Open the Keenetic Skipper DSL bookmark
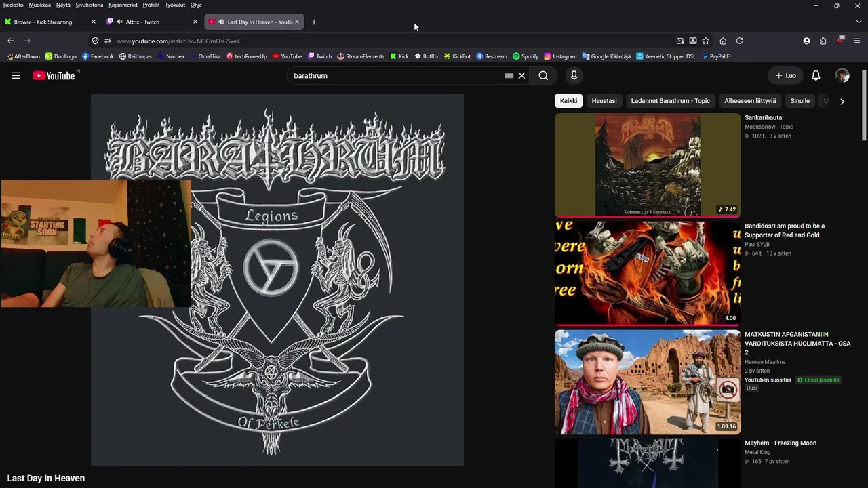The width and height of the screenshot is (868, 488). [665, 56]
